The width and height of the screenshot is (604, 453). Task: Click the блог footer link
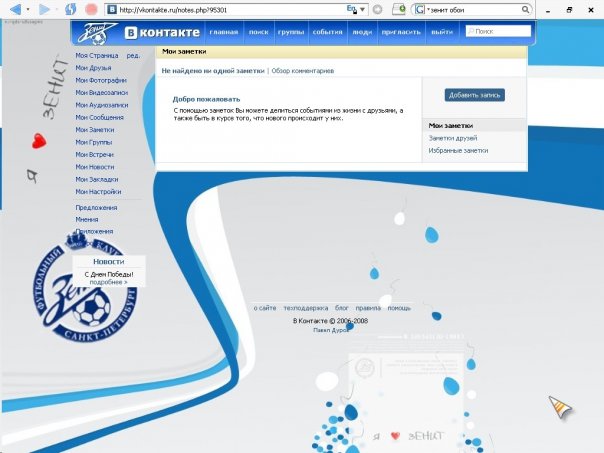pos(341,308)
